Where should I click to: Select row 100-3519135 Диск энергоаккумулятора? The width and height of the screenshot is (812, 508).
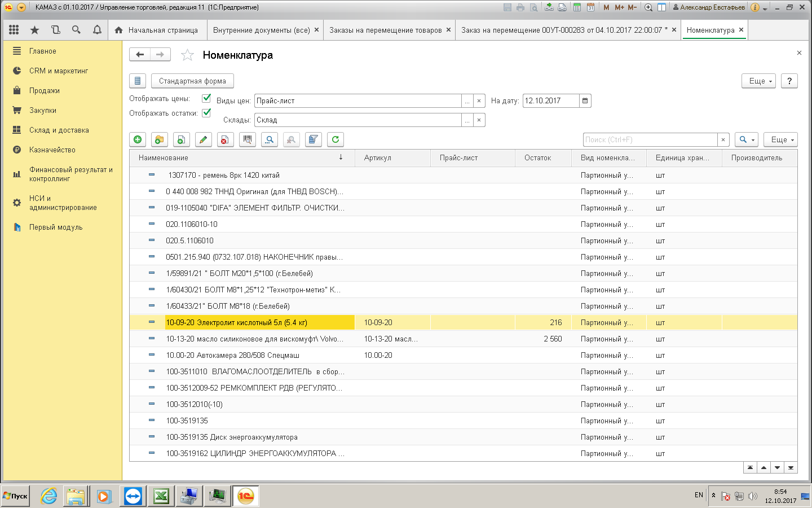tap(464, 437)
